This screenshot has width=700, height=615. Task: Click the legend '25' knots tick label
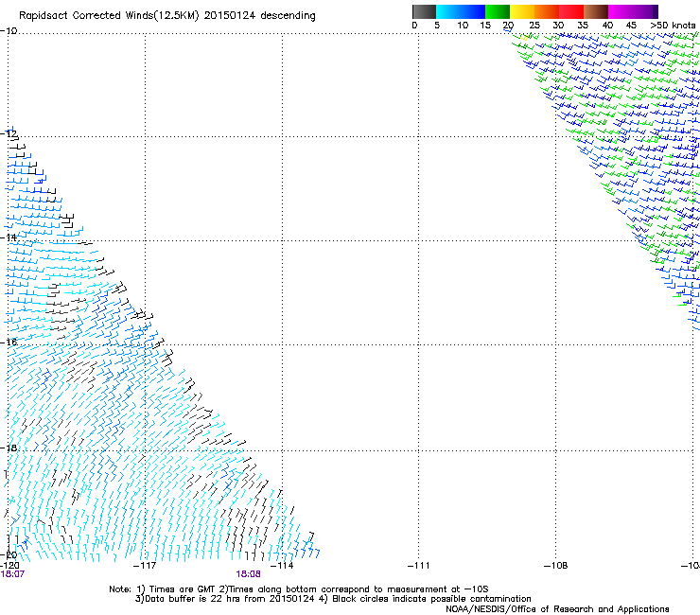534,26
